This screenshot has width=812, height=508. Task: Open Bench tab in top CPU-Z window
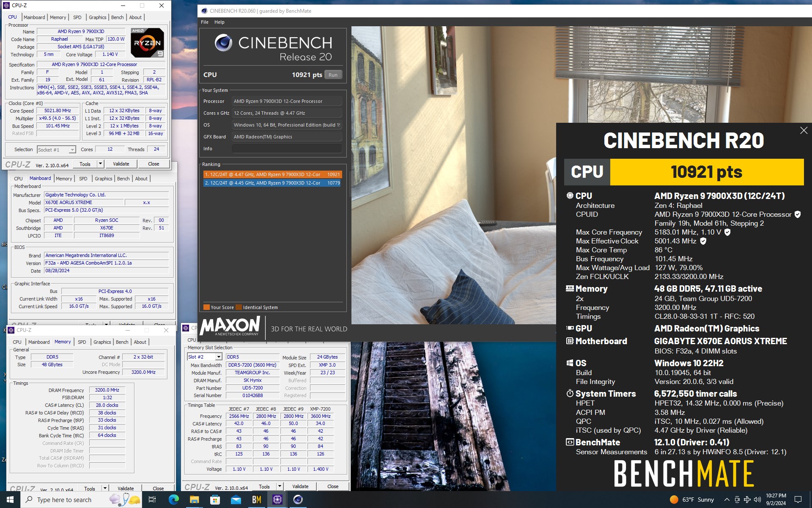tap(117, 17)
